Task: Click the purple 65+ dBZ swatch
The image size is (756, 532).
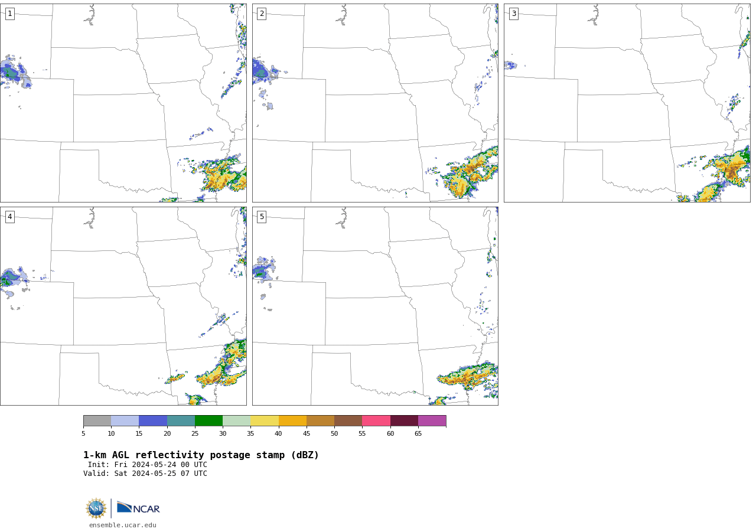Action: click(432, 421)
